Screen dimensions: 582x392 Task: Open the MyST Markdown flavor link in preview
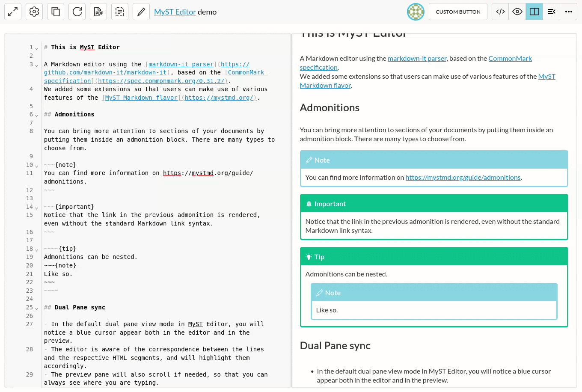[x=547, y=76]
